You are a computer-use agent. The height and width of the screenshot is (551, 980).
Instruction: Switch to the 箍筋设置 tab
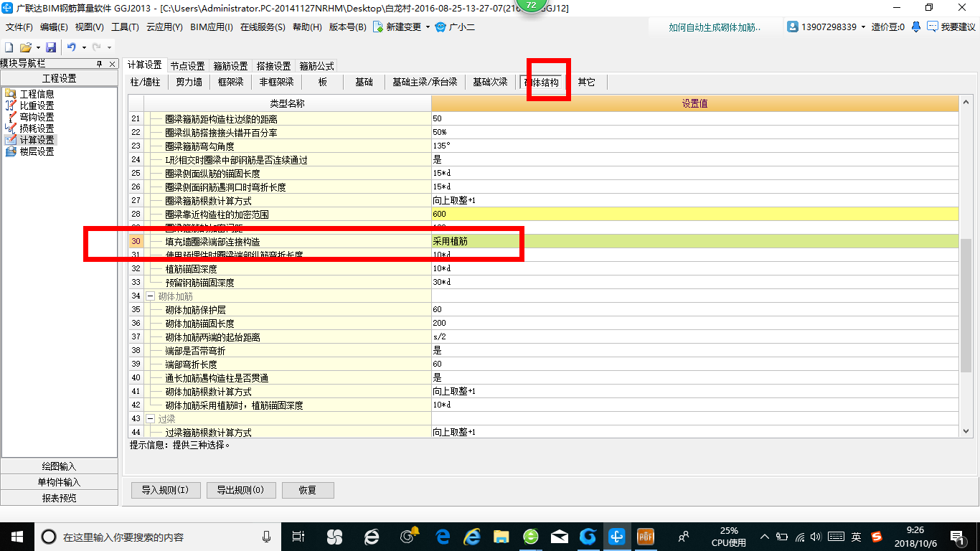click(230, 65)
